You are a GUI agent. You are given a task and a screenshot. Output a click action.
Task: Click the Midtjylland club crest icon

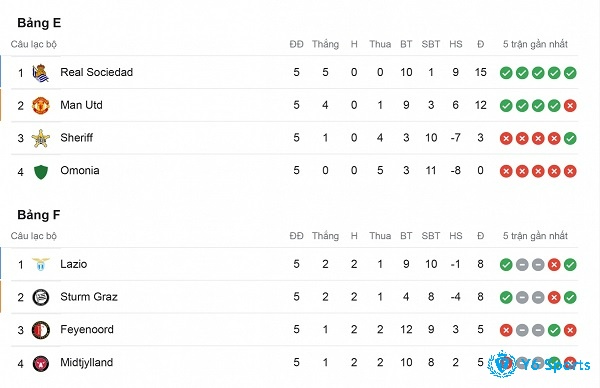click(41, 363)
